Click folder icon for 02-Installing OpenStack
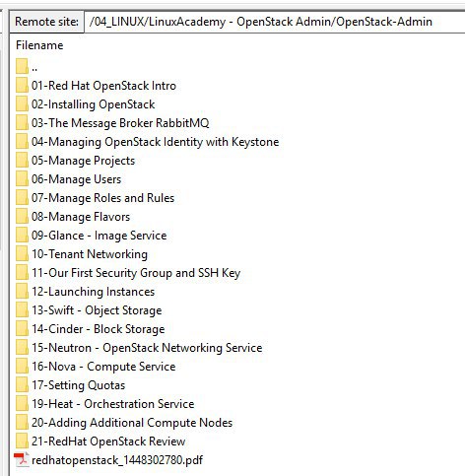The width and height of the screenshot is (465, 476). 22,104
